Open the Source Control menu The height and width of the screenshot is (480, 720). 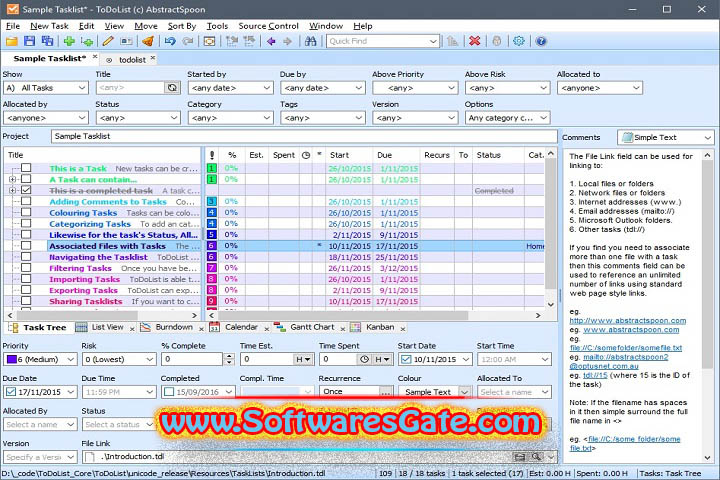point(268,26)
